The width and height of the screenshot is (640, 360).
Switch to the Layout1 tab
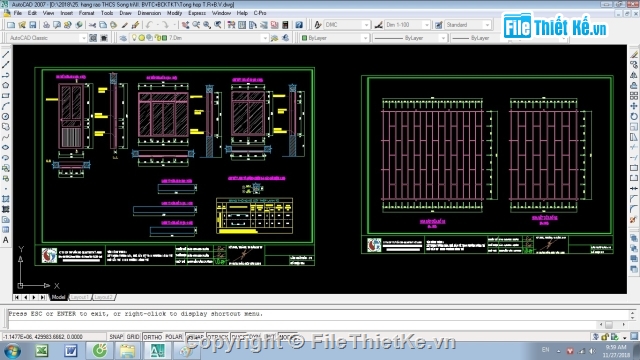point(80,297)
